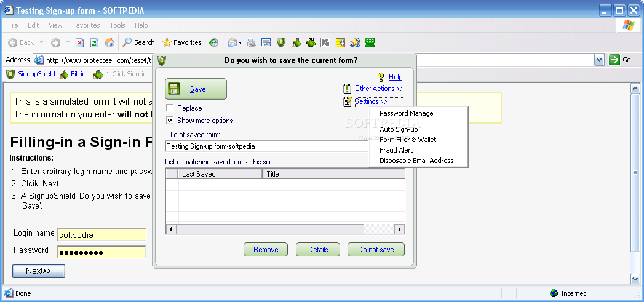The height and width of the screenshot is (302, 644).
Task: Open the View menu
Action: 55,25
